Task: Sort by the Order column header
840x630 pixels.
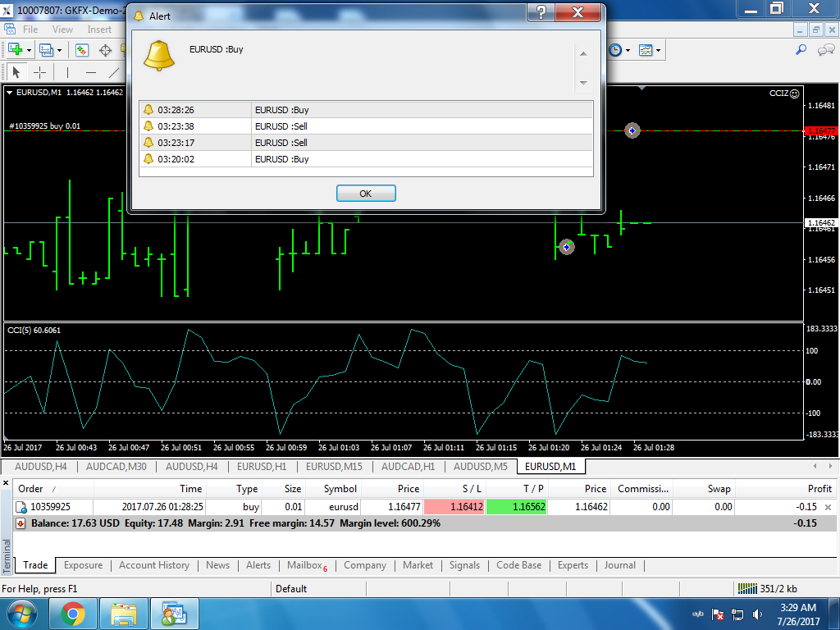Action: pos(53,489)
